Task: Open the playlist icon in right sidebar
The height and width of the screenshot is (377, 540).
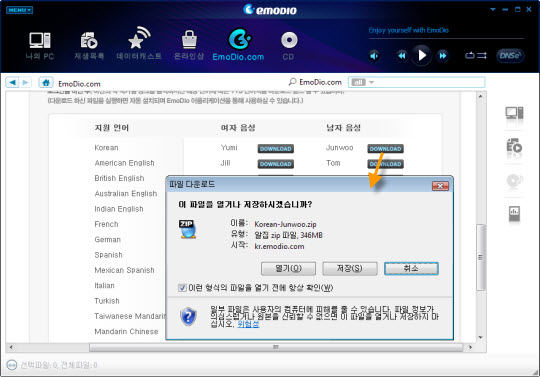Action: (514, 146)
